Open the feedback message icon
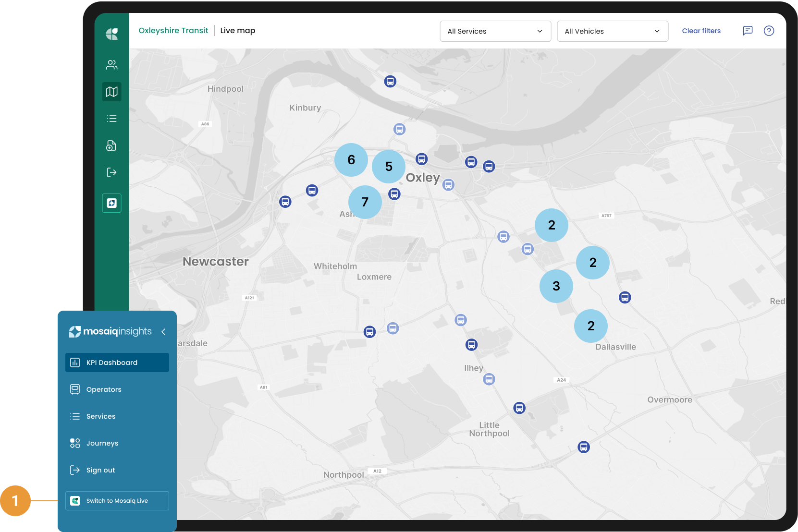This screenshot has width=798, height=532. click(748, 31)
